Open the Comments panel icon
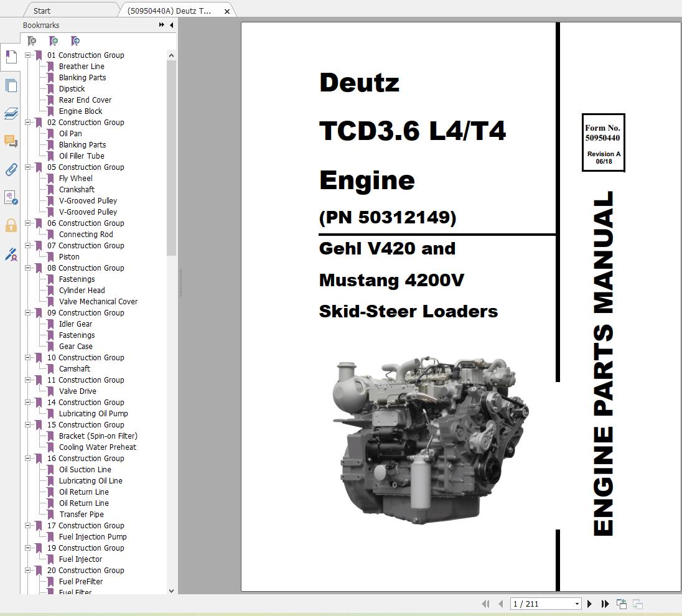Screen dimensions: 682x616 tap(11, 141)
